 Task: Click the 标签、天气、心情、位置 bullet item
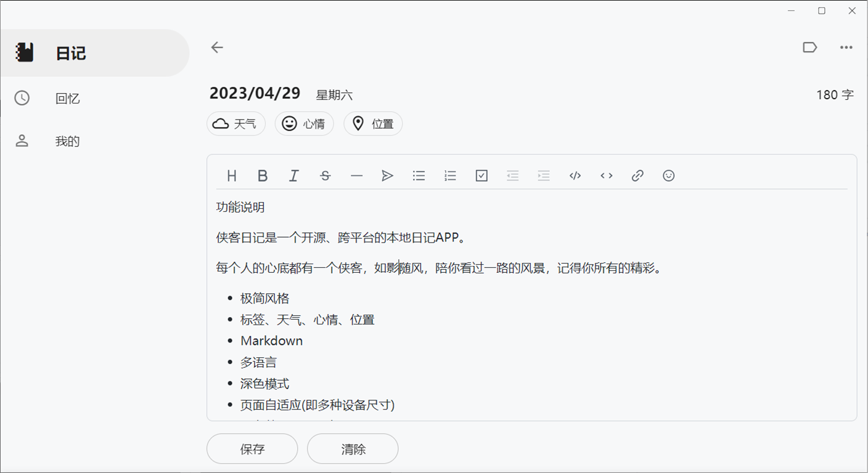coord(308,320)
